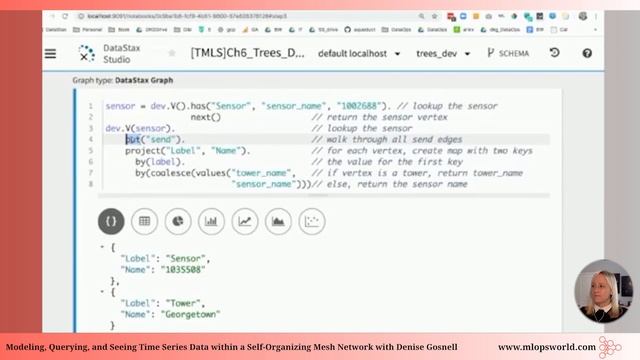
Task: Switch to bar chart view
Action: coord(211,221)
